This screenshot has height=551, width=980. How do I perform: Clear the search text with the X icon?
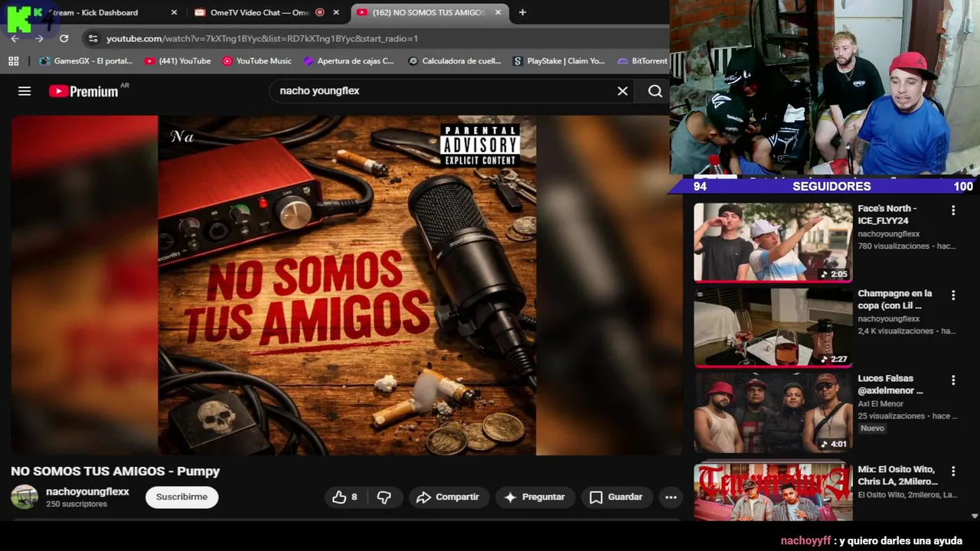tap(622, 91)
